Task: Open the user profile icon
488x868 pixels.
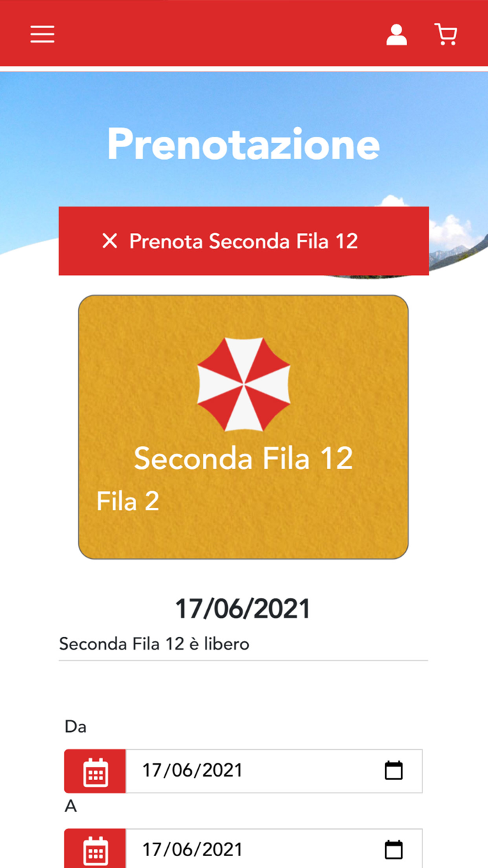Action: coord(397,34)
